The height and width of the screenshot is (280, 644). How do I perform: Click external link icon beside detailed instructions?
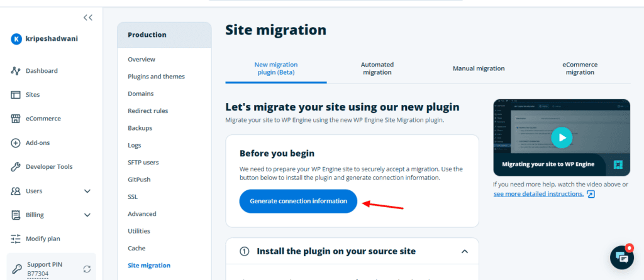click(x=591, y=194)
